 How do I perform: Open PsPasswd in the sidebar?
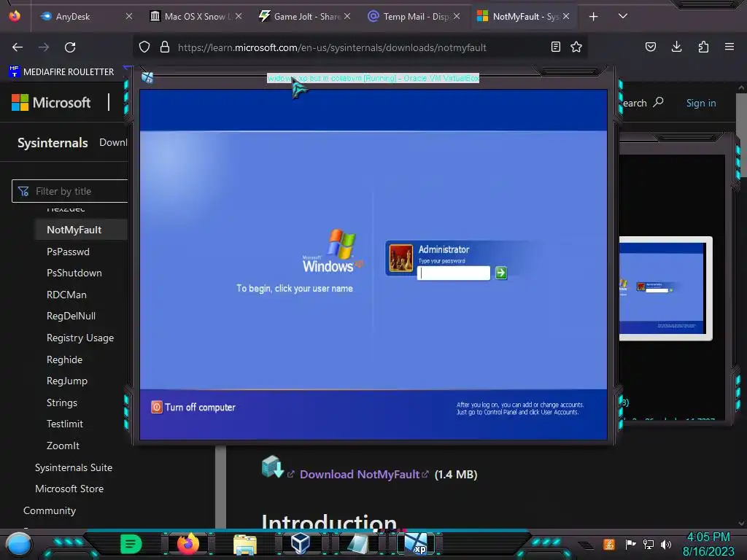pos(68,252)
